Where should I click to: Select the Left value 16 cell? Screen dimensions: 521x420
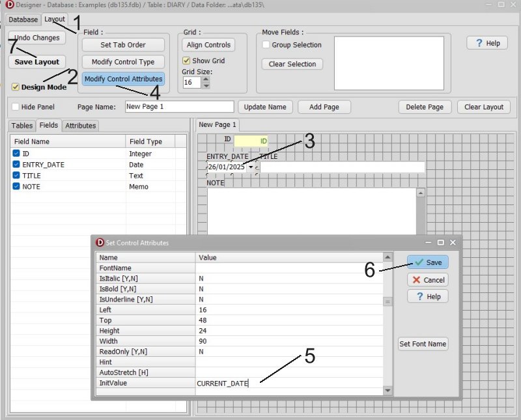[x=289, y=310]
